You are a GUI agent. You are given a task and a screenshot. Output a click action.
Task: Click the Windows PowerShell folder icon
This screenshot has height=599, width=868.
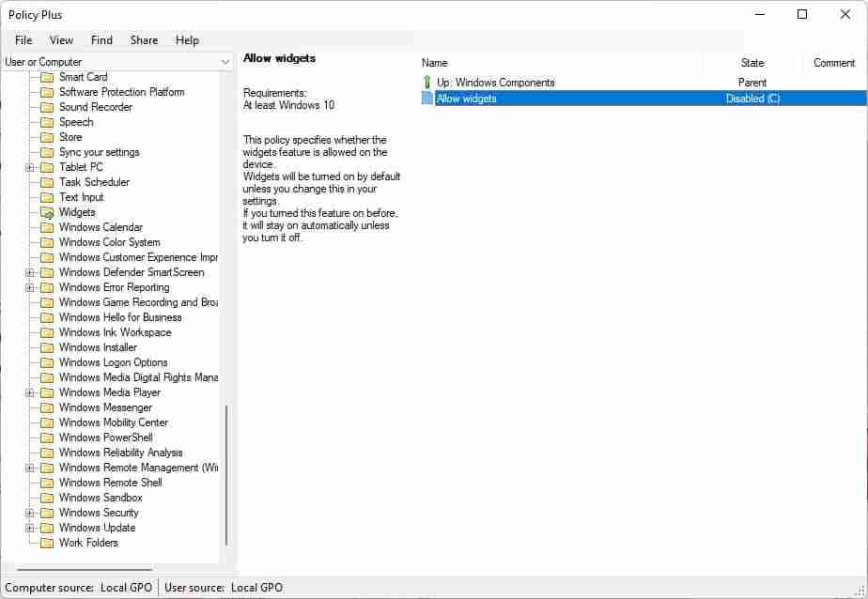[47, 438]
